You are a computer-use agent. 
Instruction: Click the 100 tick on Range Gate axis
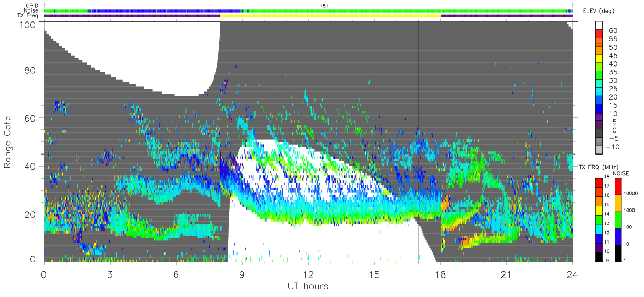click(28, 24)
